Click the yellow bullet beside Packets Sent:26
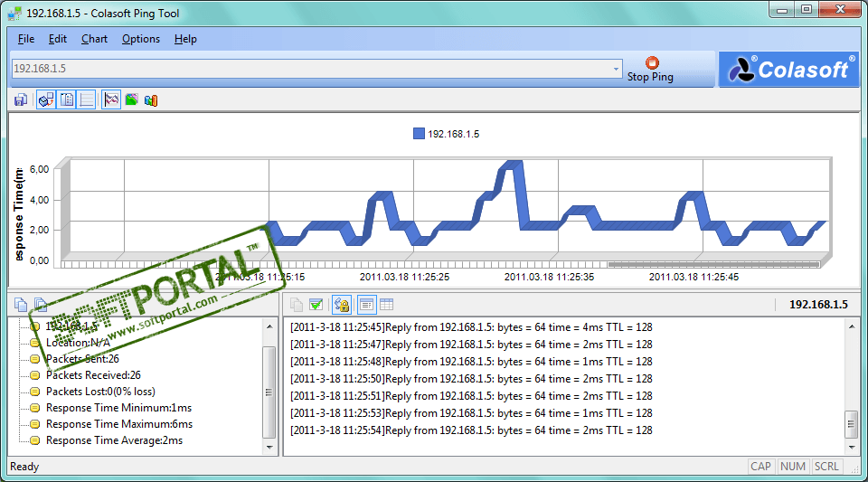 point(35,359)
